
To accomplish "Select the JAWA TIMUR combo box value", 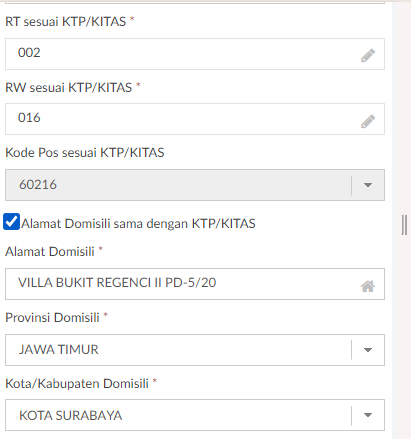I will [178, 350].
